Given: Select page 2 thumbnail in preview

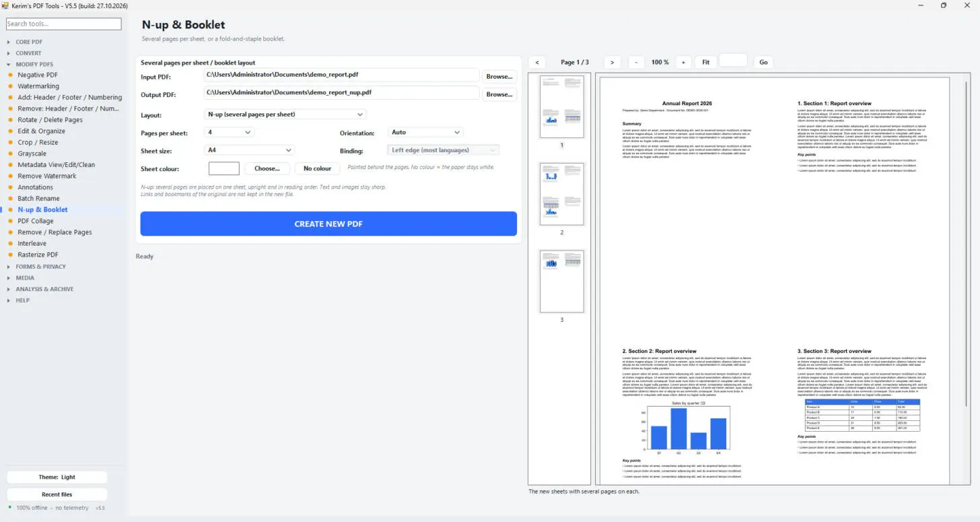Looking at the screenshot, I should [x=562, y=194].
